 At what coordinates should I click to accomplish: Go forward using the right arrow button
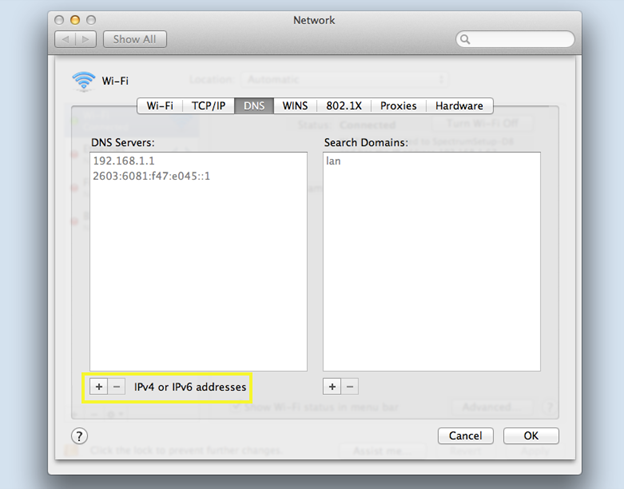86,39
